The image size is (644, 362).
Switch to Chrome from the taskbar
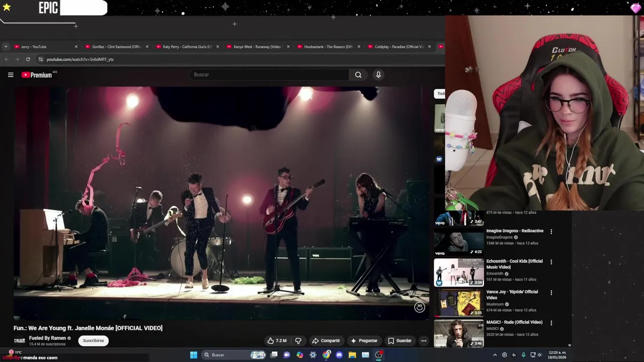pos(326,355)
